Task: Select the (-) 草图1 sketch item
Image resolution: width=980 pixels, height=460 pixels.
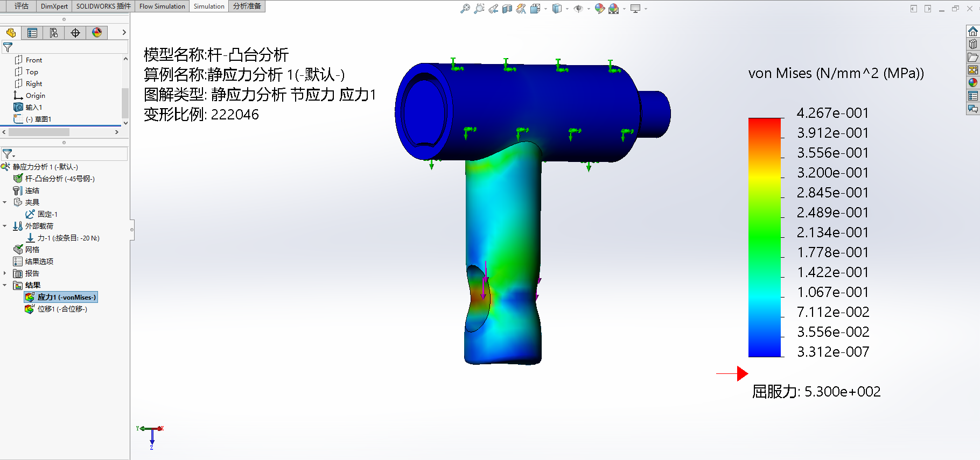Action: pyautogui.click(x=32, y=119)
